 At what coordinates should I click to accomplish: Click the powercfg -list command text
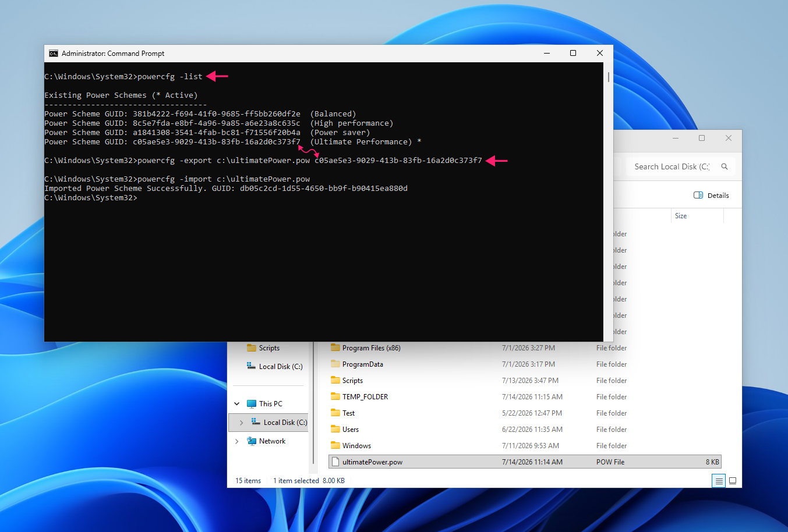point(170,77)
